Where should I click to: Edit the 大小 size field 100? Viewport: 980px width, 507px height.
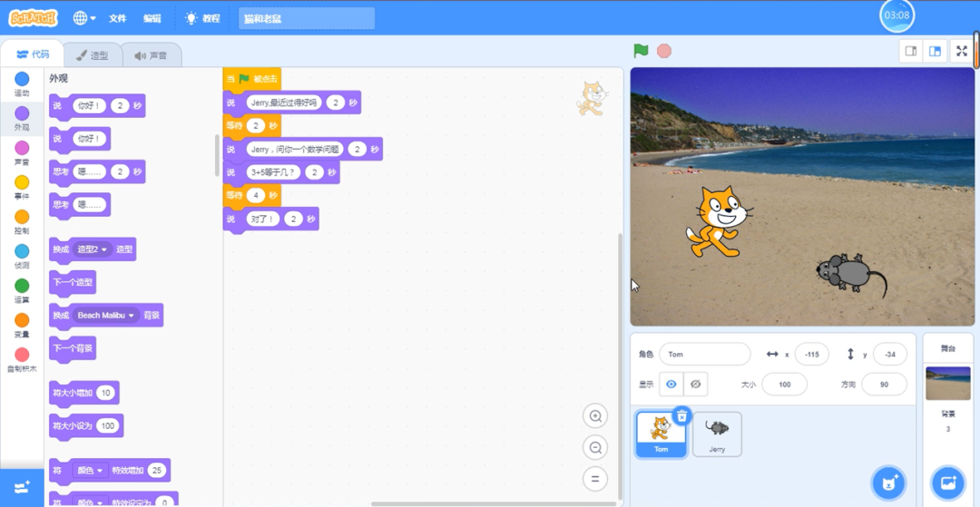pos(784,385)
